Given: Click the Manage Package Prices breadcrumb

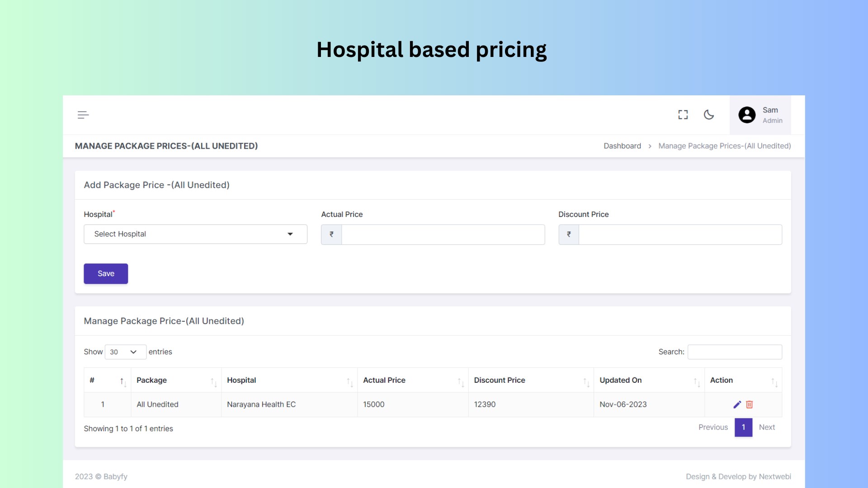Looking at the screenshot, I should 724,145.
